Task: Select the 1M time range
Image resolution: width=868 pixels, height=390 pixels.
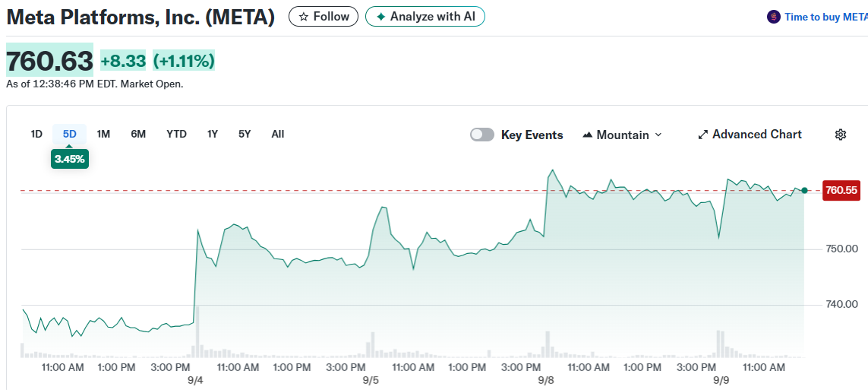Action: 103,134
